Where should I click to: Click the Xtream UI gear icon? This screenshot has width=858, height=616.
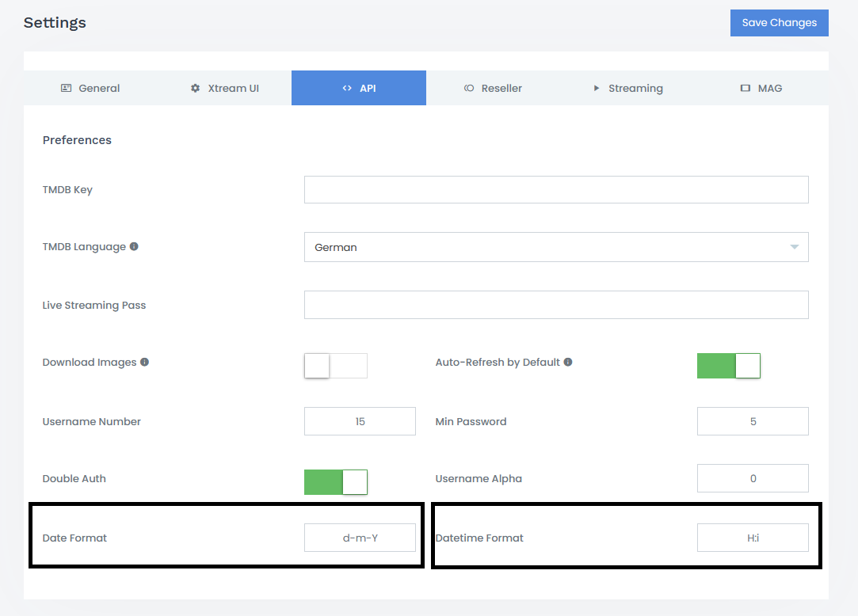pyautogui.click(x=196, y=88)
